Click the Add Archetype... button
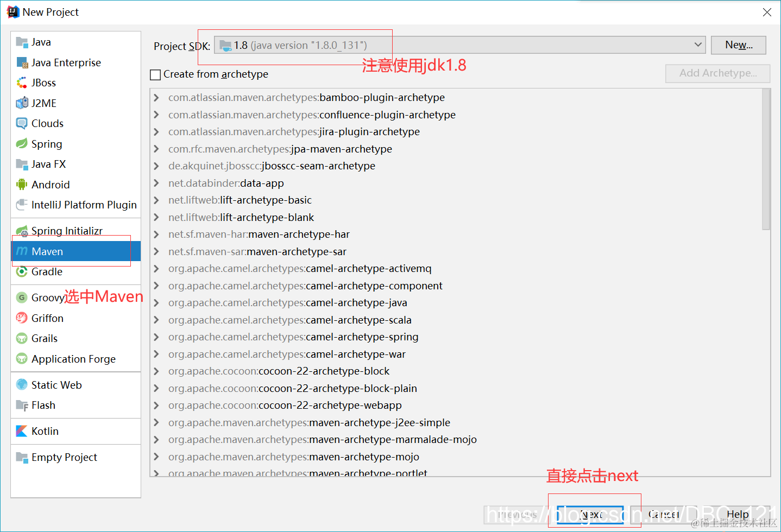Viewport: 781px width, 532px height. 718,73
